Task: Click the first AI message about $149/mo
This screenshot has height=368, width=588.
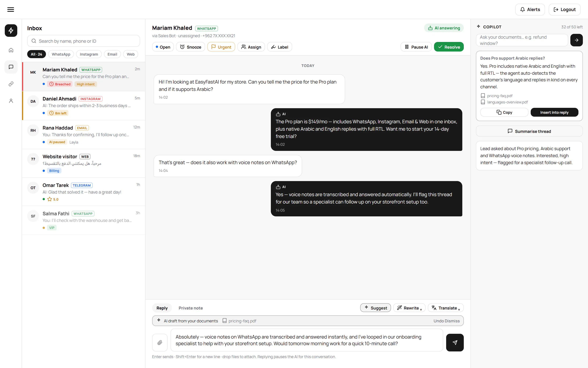Action: pos(366,130)
